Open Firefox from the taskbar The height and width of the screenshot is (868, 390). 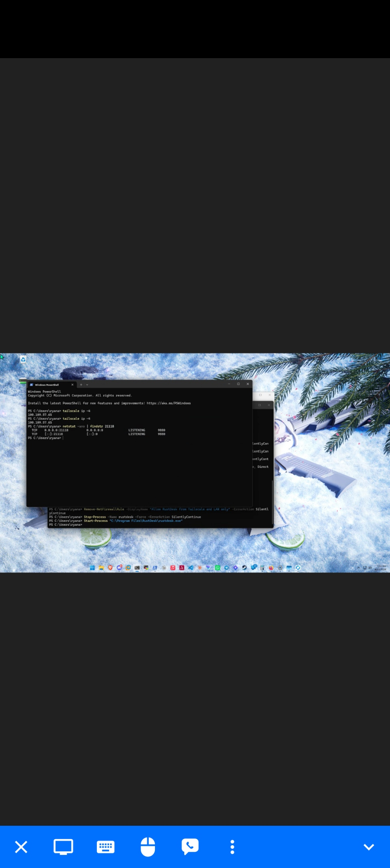click(x=271, y=568)
